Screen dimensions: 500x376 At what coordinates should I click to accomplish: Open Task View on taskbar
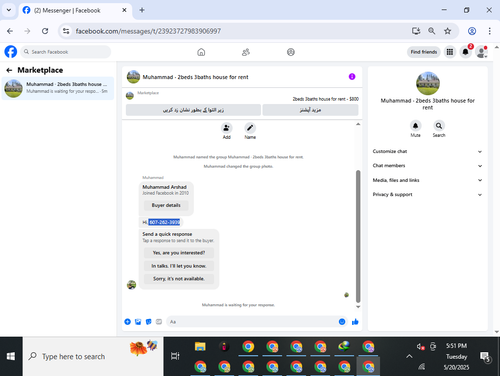[175, 356]
